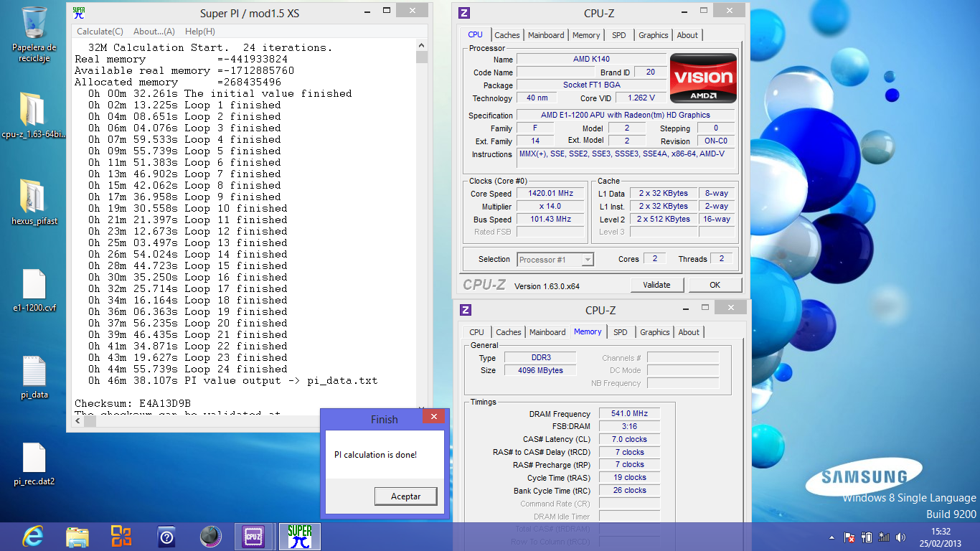980x551 pixels.
Task: Click the CAS# Latency value 7.0 clocks
Action: 629,439
